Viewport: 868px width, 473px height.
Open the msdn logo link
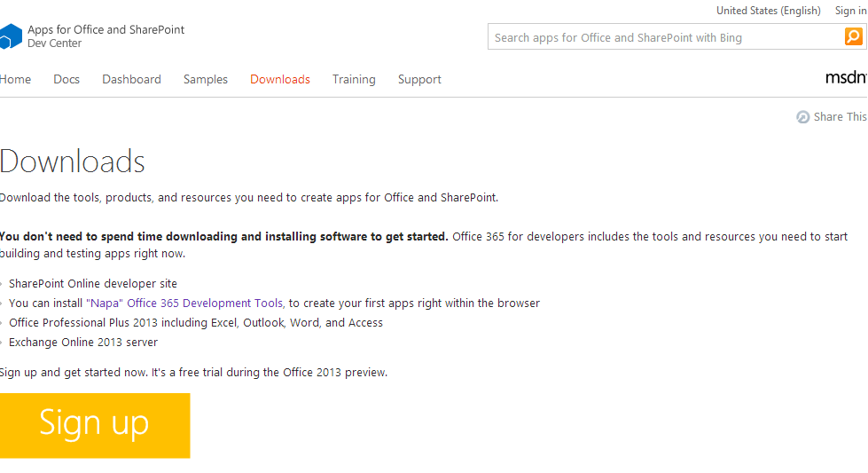[x=847, y=77]
